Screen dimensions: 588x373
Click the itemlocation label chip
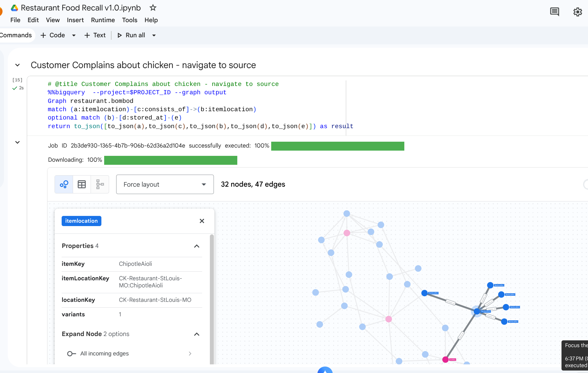(x=81, y=221)
